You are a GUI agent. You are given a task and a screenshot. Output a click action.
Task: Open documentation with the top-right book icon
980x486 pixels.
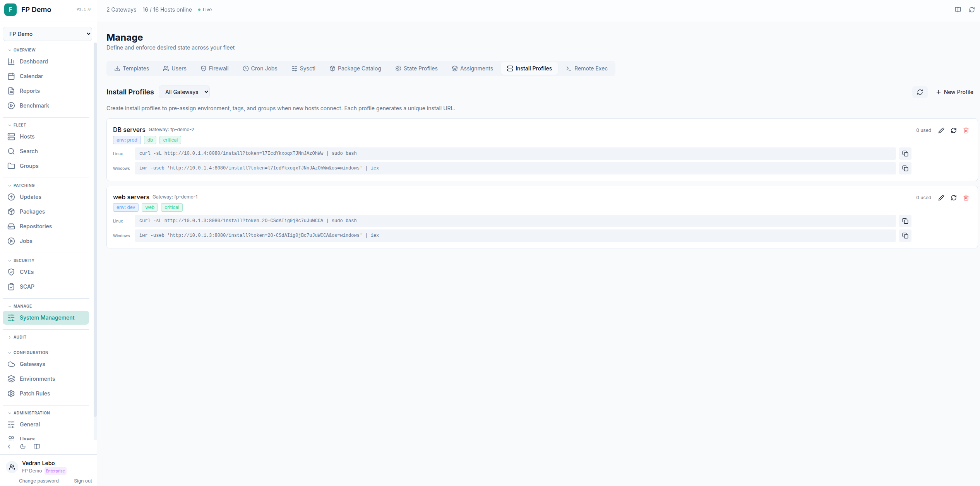coord(957,9)
